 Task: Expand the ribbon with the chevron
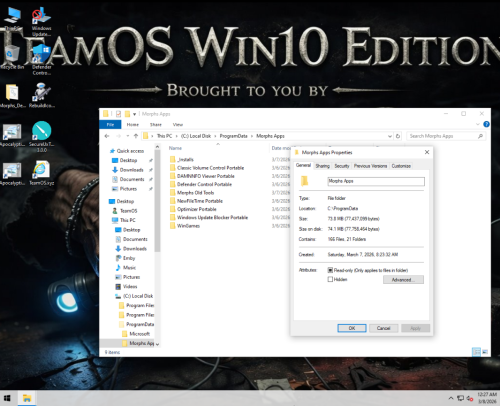click(x=477, y=124)
